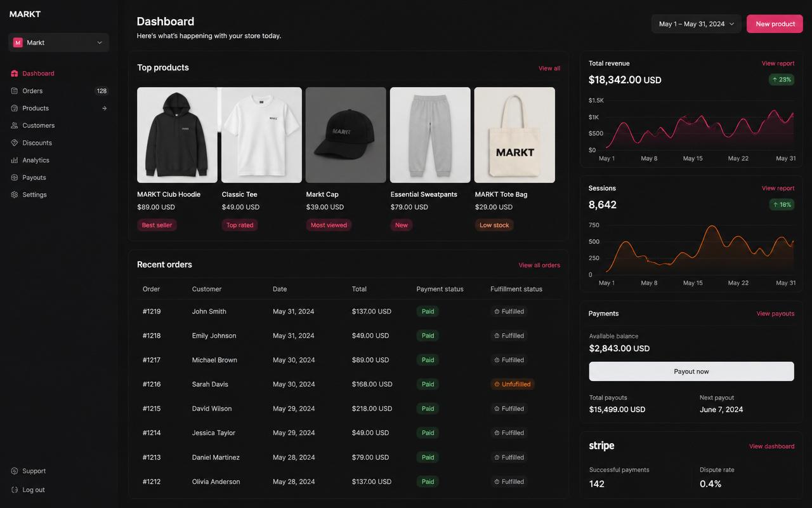Viewport: 812px width, 508px height.
Task: Click the New tag under Essential Sweatpants
Action: [x=402, y=225]
